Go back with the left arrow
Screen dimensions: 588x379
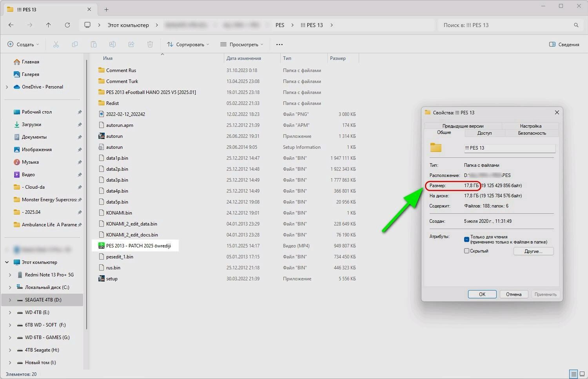tap(11, 25)
